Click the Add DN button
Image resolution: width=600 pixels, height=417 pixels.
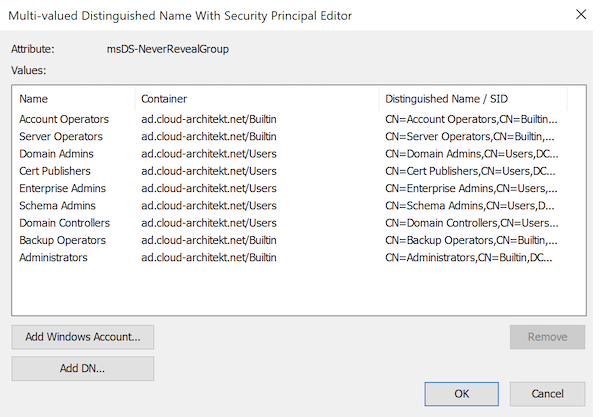tap(83, 368)
